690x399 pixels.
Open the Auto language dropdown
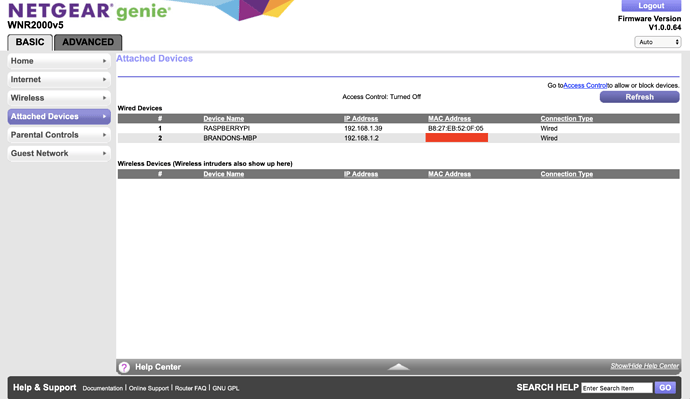[658, 42]
